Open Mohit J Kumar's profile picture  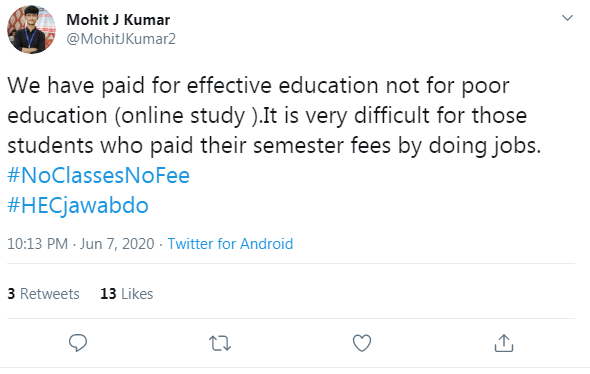(x=31, y=29)
